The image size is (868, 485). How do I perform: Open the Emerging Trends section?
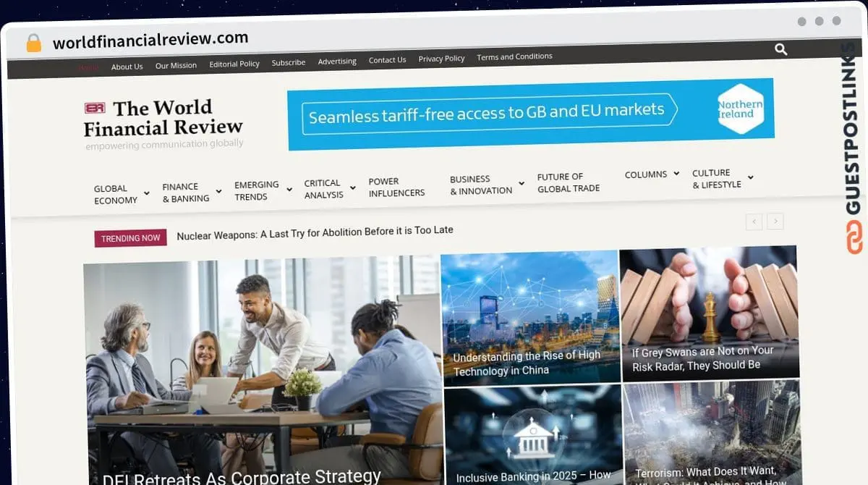coord(257,190)
